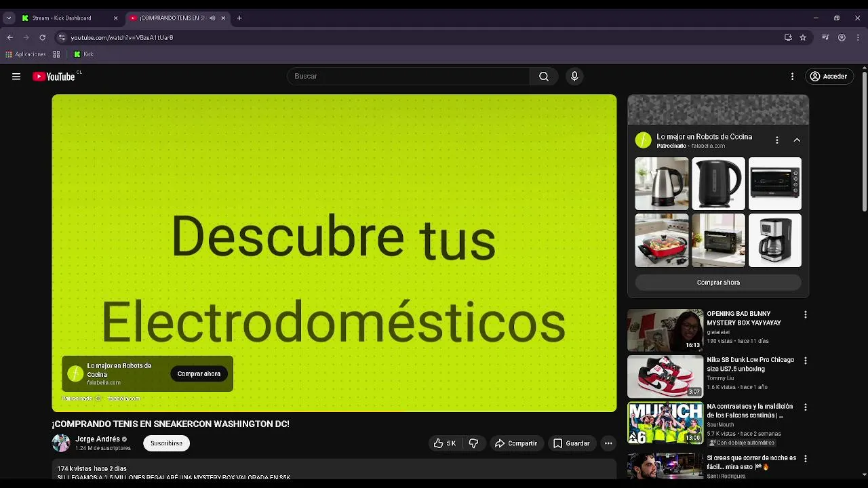Start voice search with the microphone icon
Image resolution: width=868 pixels, height=488 pixels.
tap(574, 77)
